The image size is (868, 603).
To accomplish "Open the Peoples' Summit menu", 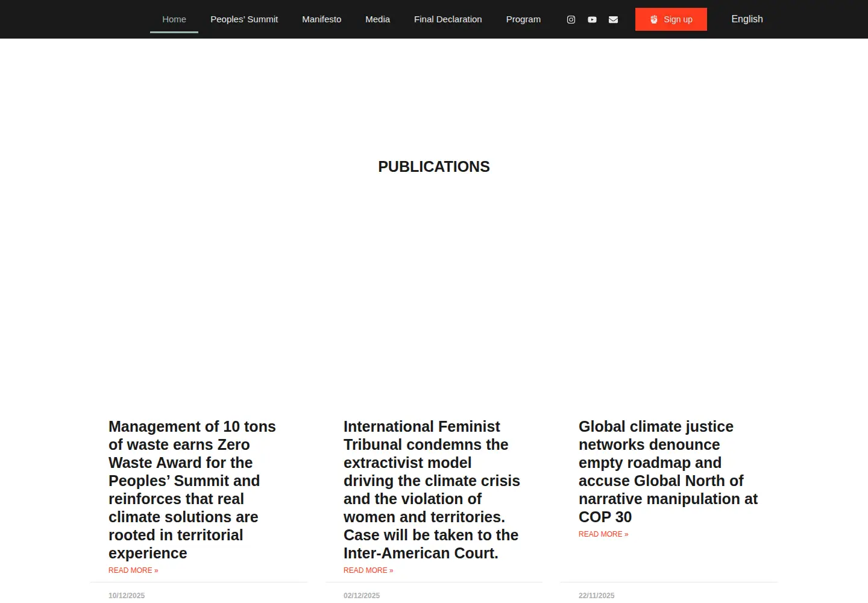I will pyautogui.click(x=244, y=19).
